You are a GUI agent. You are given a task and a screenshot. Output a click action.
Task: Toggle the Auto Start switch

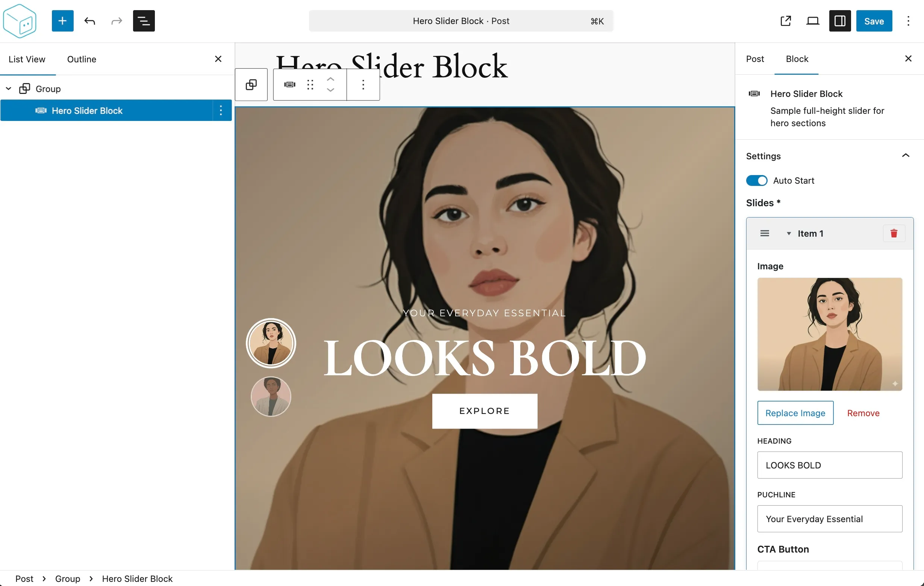click(x=756, y=181)
